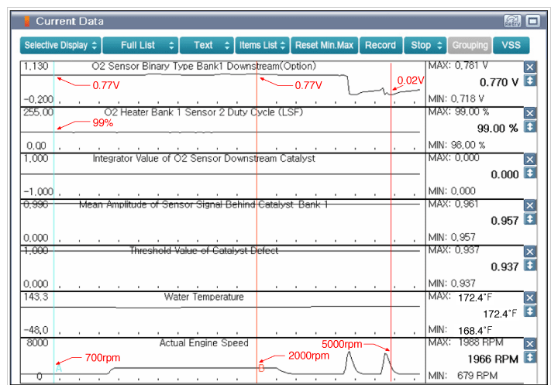Click reorder arrows for Integrator Value row
Image resolution: width=558 pixels, height=392 pixels.
[530, 173]
